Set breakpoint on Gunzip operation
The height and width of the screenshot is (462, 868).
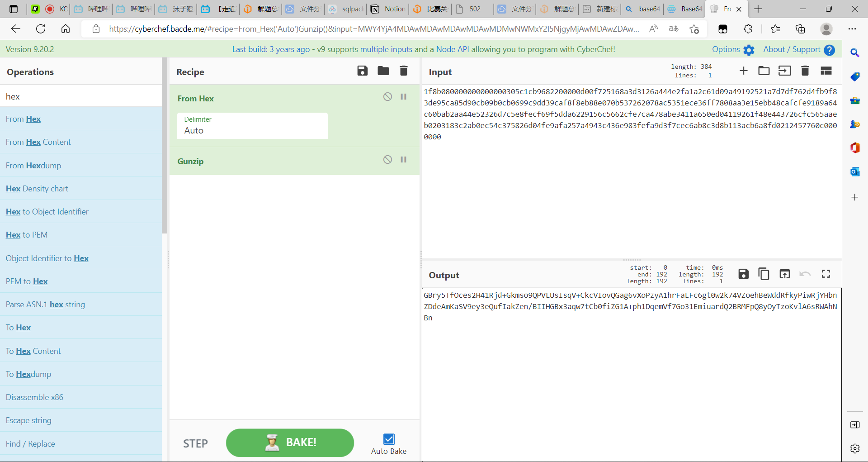tap(404, 160)
